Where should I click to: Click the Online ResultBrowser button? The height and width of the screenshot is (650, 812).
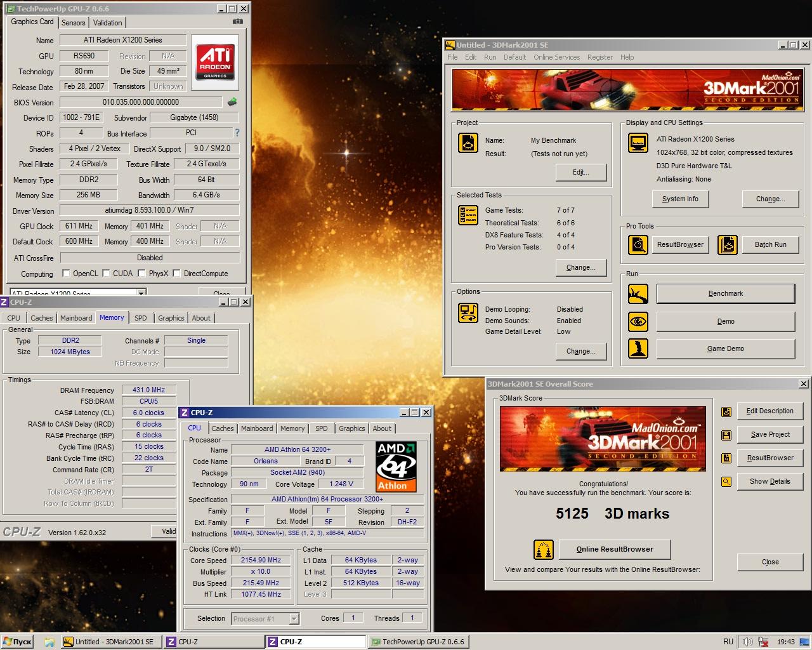click(x=615, y=550)
